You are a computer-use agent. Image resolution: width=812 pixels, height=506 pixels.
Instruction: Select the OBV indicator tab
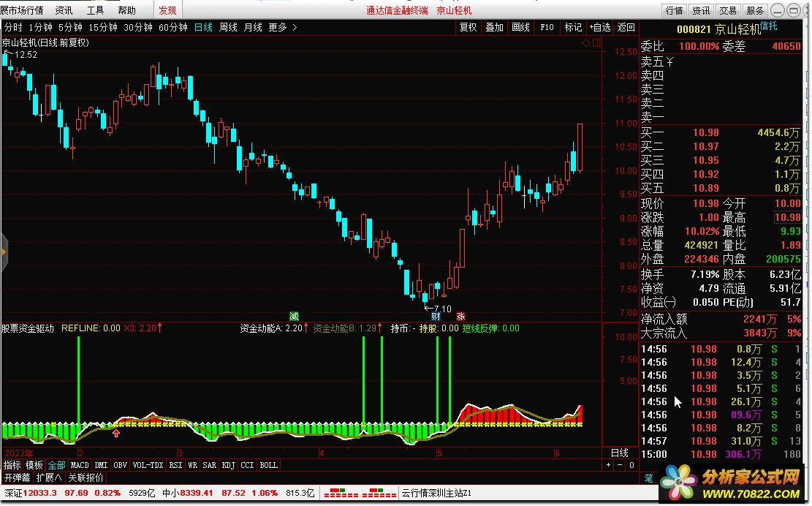coord(120,465)
